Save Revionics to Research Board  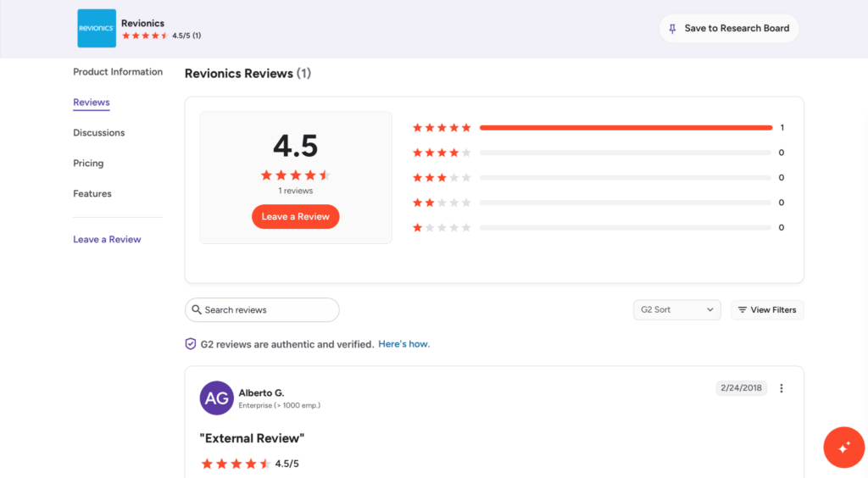pyautogui.click(x=728, y=28)
